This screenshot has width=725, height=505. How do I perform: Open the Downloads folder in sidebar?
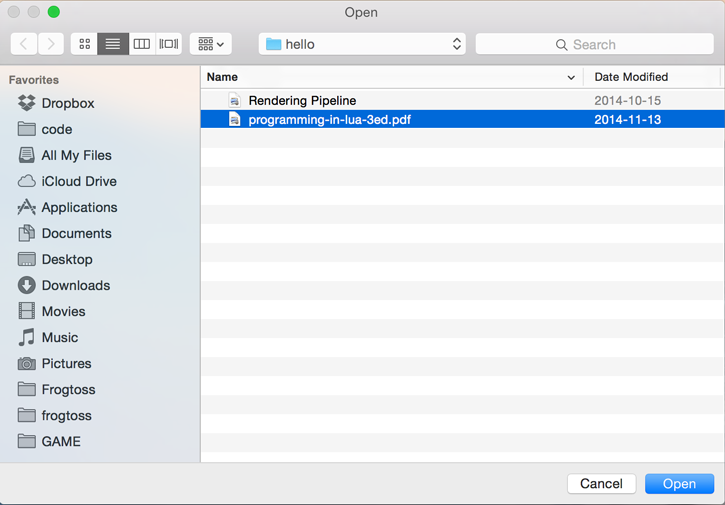click(75, 285)
